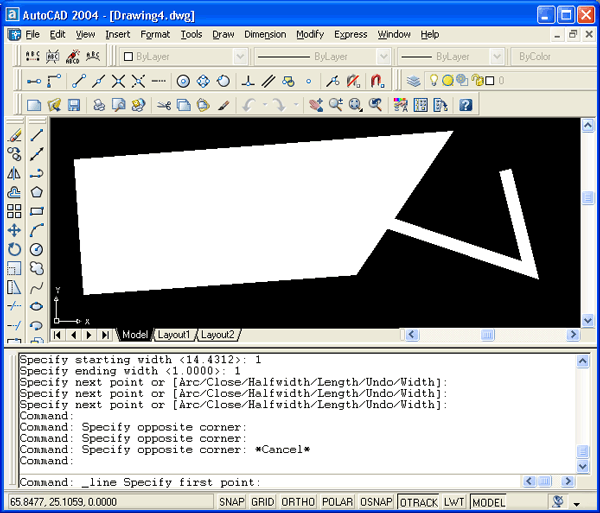Open the Help question mark icon
The image size is (600, 513).
[x=465, y=104]
